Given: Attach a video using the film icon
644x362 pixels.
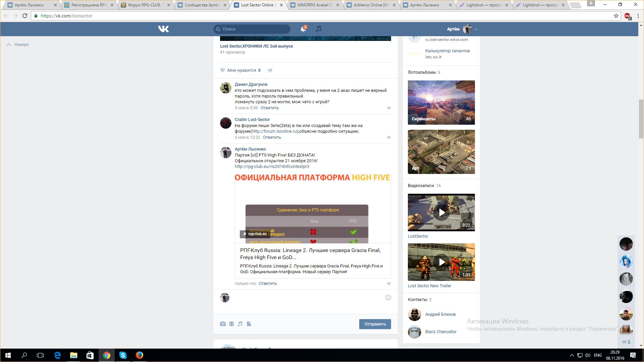Looking at the screenshot, I should 231,324.
